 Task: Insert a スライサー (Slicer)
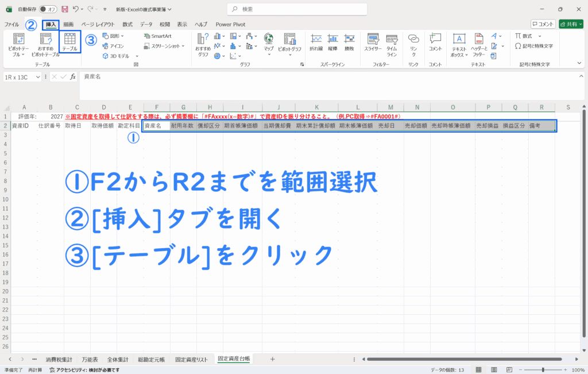pos(373,43)
